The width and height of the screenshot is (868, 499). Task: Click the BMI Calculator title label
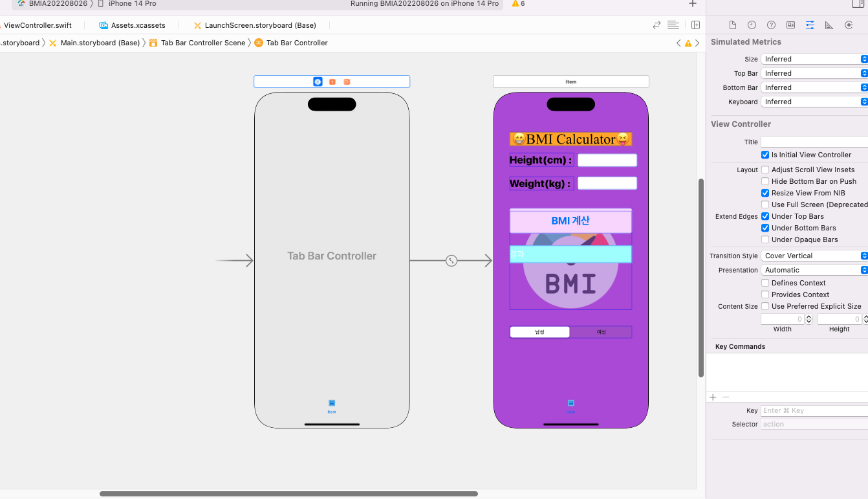tap(570, 139)
